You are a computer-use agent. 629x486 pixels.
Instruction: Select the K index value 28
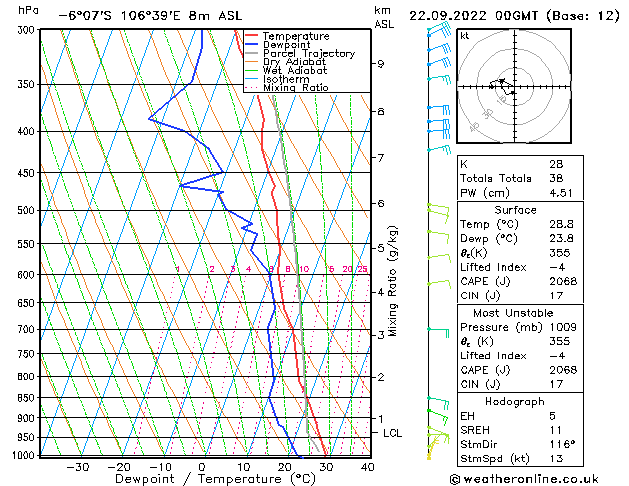[556, 164]
